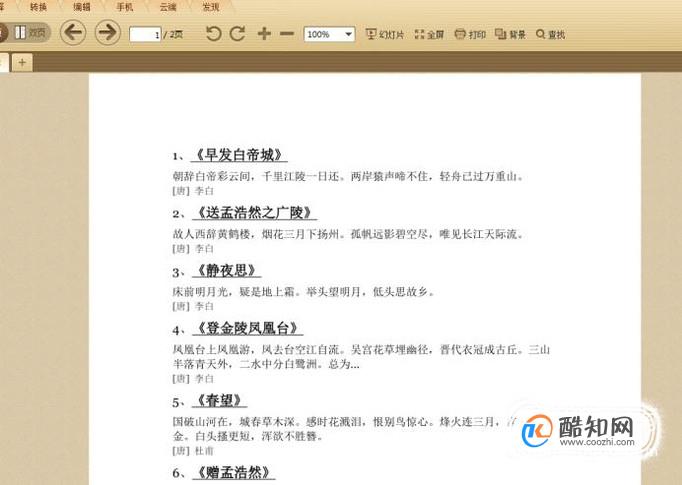Rotate the page counterclockwise
This screenshot has height=485, width=682.
pos(213,33)
